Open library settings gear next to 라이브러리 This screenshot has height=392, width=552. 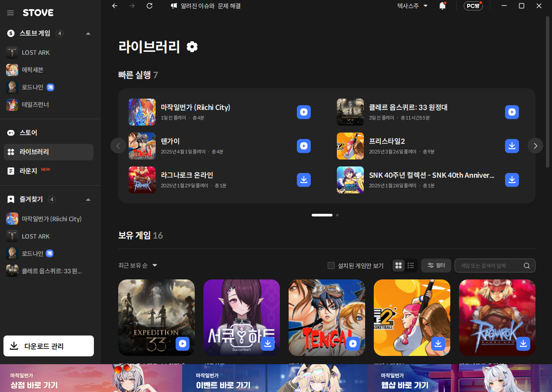click(192, 47)
